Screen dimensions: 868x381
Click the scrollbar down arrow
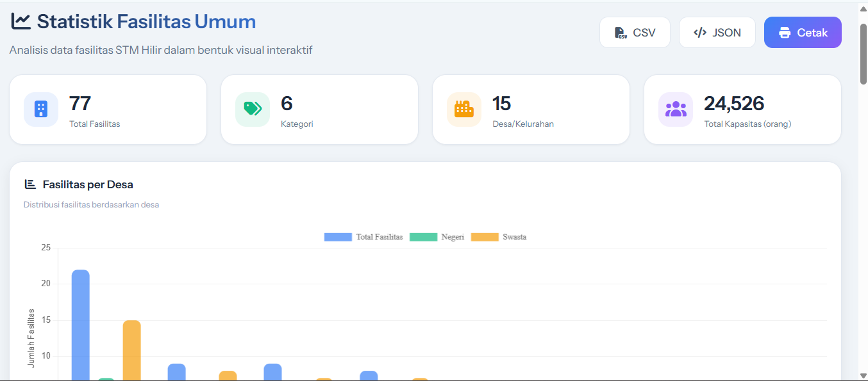coord(863,375)
